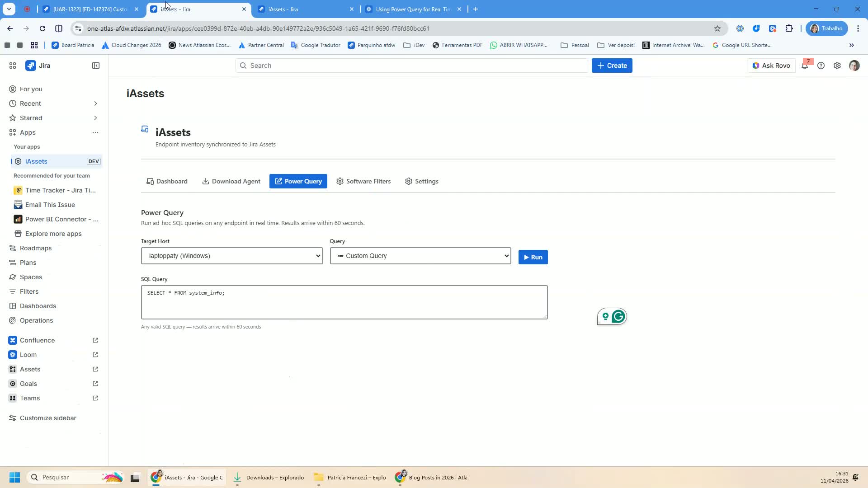Focus the Jira Search field

point(411,66)
